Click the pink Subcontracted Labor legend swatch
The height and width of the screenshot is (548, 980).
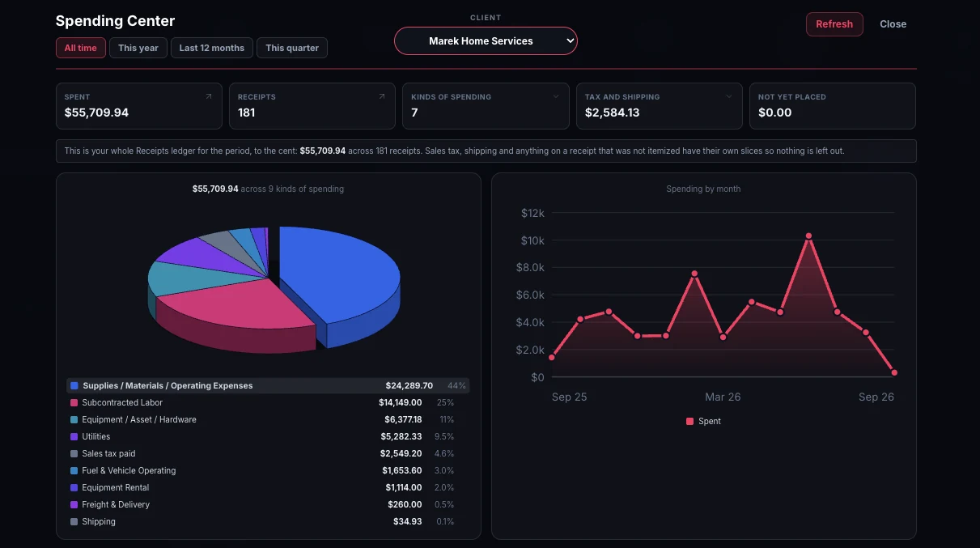pyautogui.click(x=74, y=403)
